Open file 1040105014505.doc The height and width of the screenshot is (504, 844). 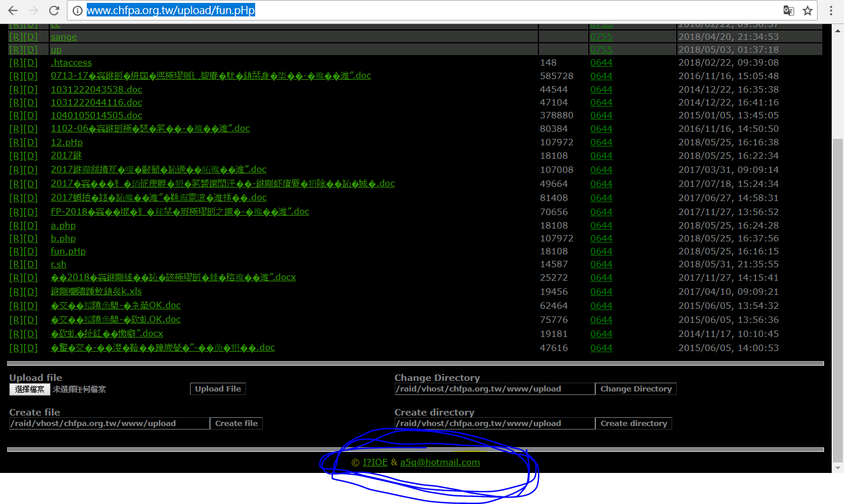tap(97, 115)
